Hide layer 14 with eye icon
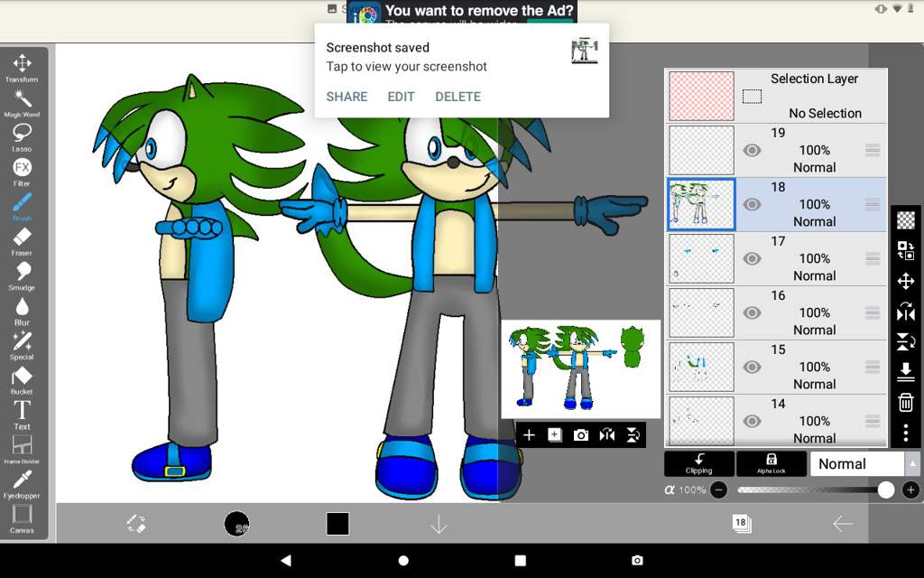Screen dimensions: 924x578 [752, 421]
